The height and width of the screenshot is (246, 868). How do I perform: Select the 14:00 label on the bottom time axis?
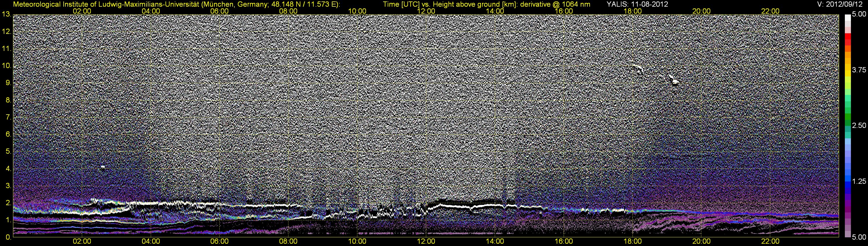point(495,242)
